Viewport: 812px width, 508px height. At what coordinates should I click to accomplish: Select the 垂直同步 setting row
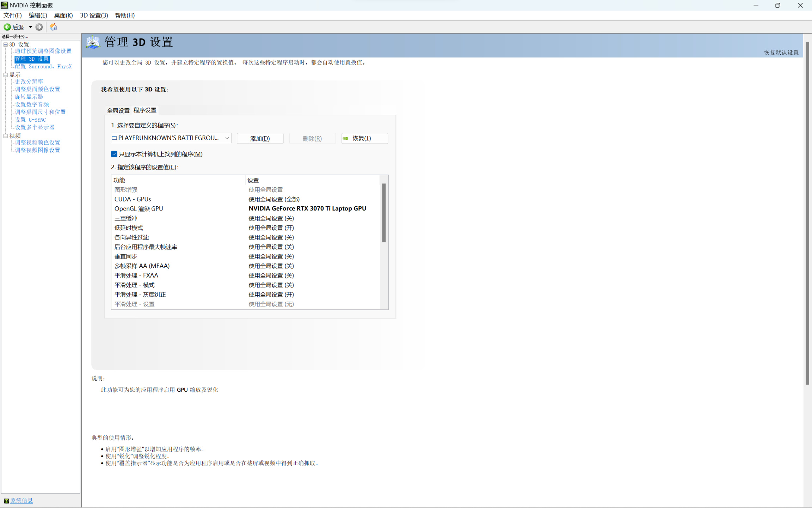tap(246, 256)
